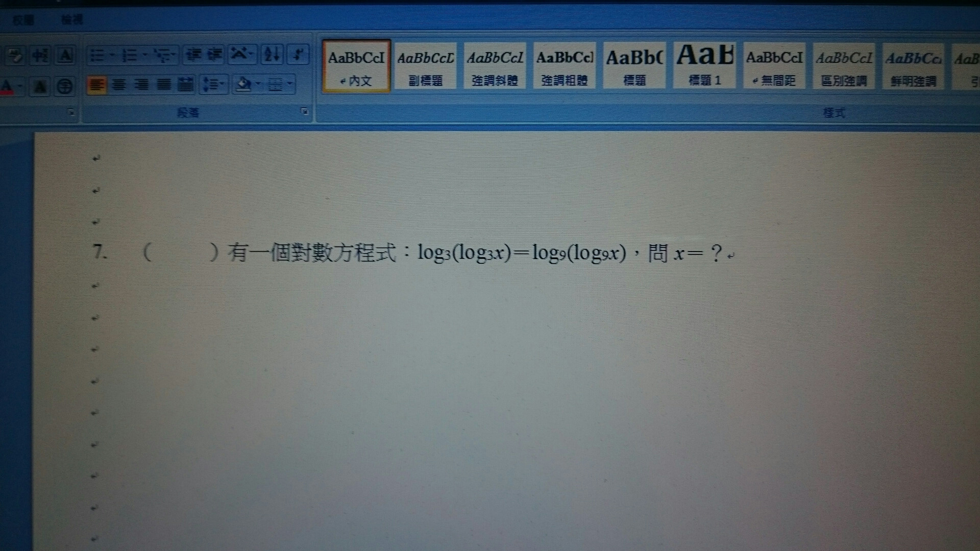Toggle show paragraph marks
Screen dimensions: 980x551
[299, 54]
